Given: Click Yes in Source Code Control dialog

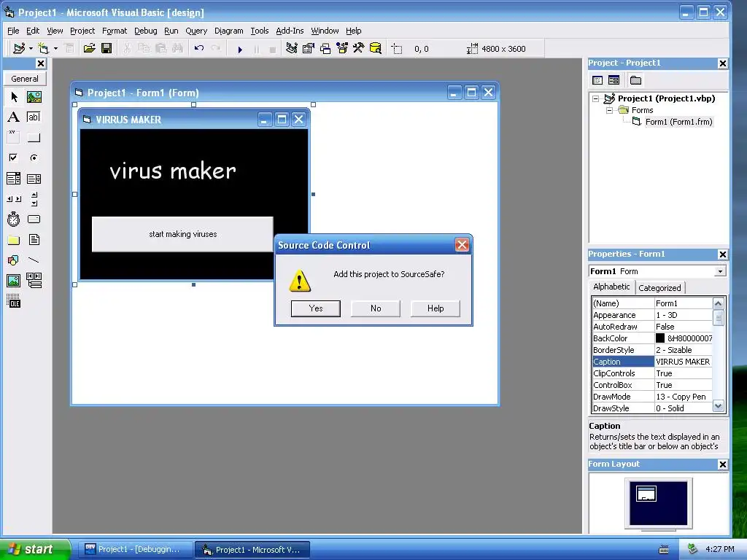Looking at the screenshot, I should coord(316,308).
